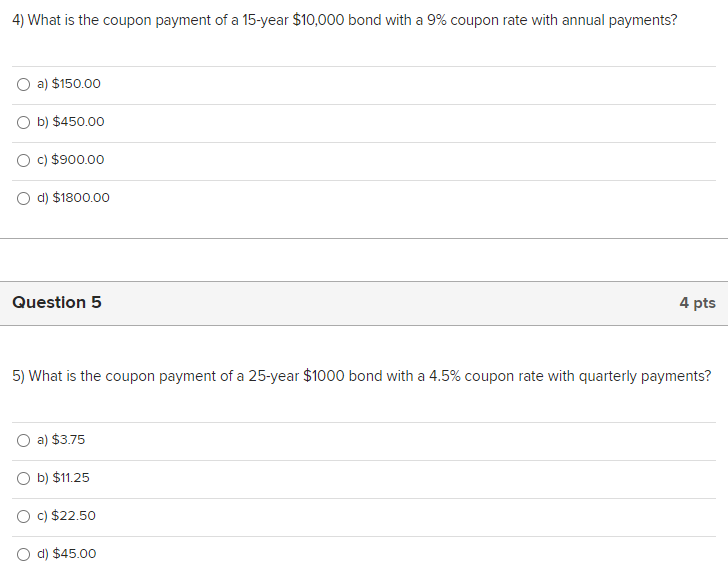Choose option b) $450.00 radio button
This screenshot has width=728, height=586.
(23, 122)
